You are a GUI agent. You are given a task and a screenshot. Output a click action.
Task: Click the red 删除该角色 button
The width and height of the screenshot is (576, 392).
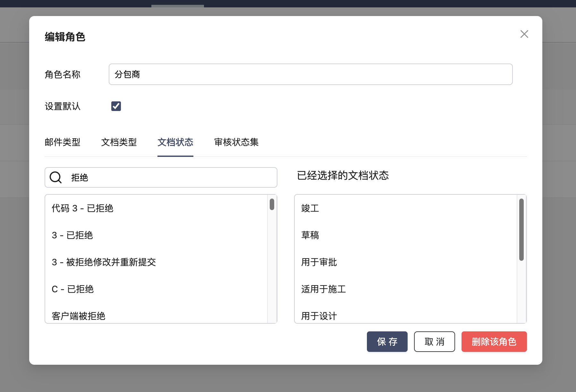494,342
